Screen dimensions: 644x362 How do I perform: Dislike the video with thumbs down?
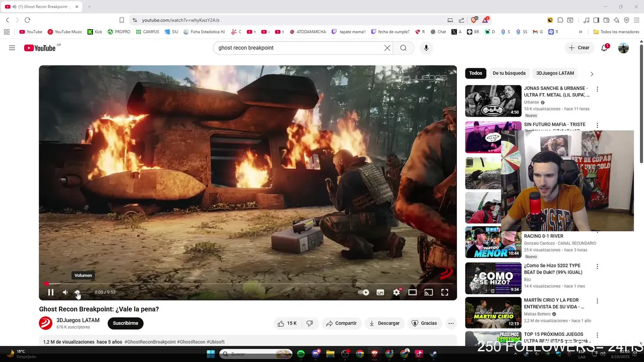pyautogui.click(x=310, y=323)
